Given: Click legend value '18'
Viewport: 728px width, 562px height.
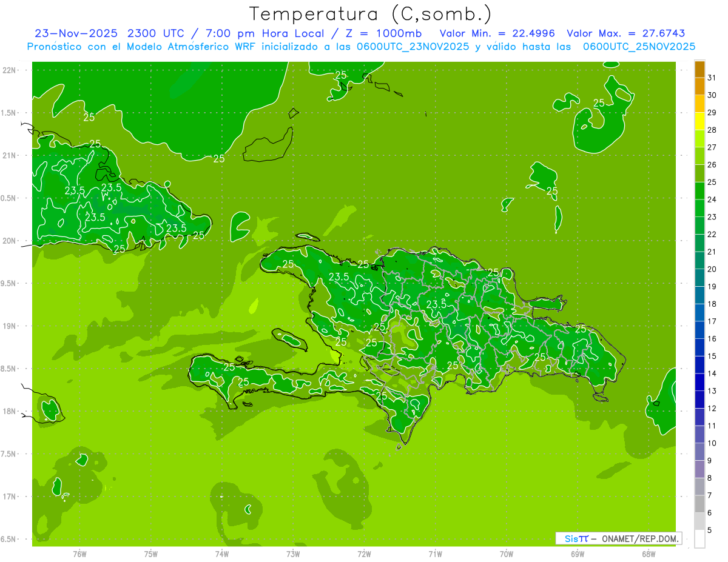Looking at the screenshot, I should 712,304.
